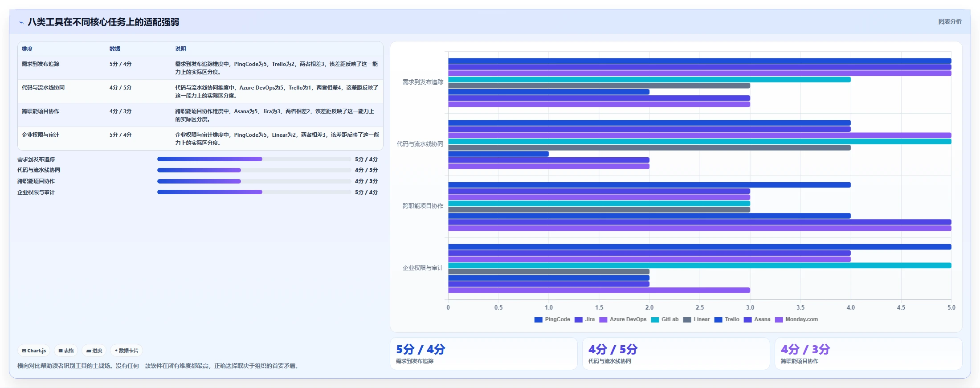Click the teal GitLab bar in 企业权限与审计 group
980x388 pixels.
[x=700, y=265]
